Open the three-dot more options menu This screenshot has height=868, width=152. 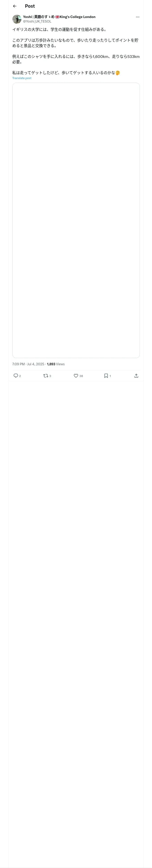coord(138,17)
